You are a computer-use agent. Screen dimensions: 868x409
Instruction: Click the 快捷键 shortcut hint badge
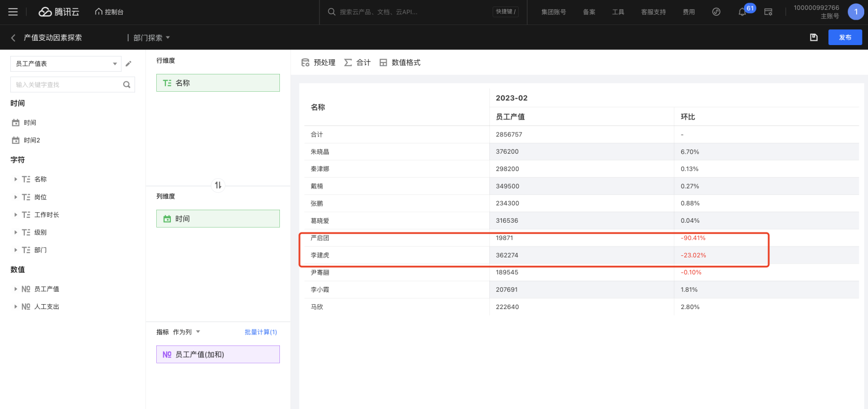coord(506,12)
